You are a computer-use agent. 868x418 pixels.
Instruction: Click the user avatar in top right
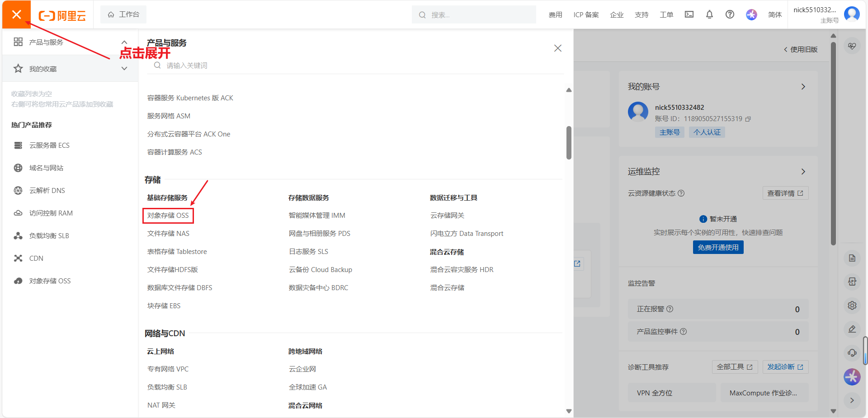(x=852, y=14)
